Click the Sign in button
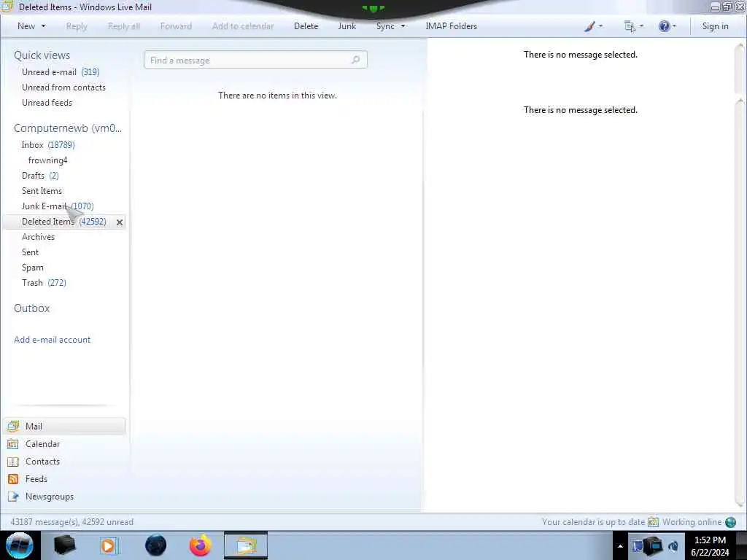Image resolution: width=747 pixels, height=560 pixels. (715, 26)
